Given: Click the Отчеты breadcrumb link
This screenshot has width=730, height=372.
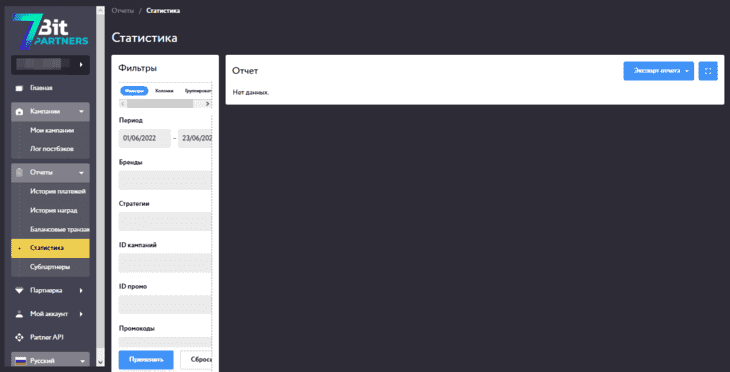Looking at the screenshot, I should [x=122, y=11].
